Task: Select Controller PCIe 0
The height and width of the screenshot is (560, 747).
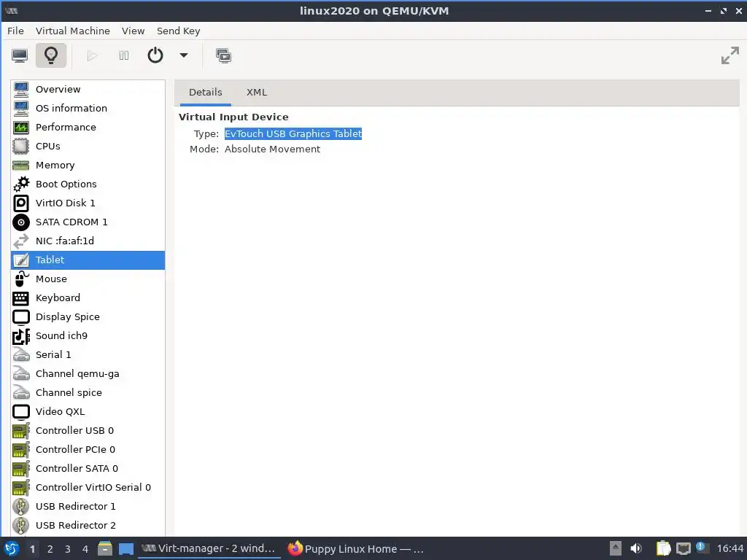Action: [x=88, y=449]
